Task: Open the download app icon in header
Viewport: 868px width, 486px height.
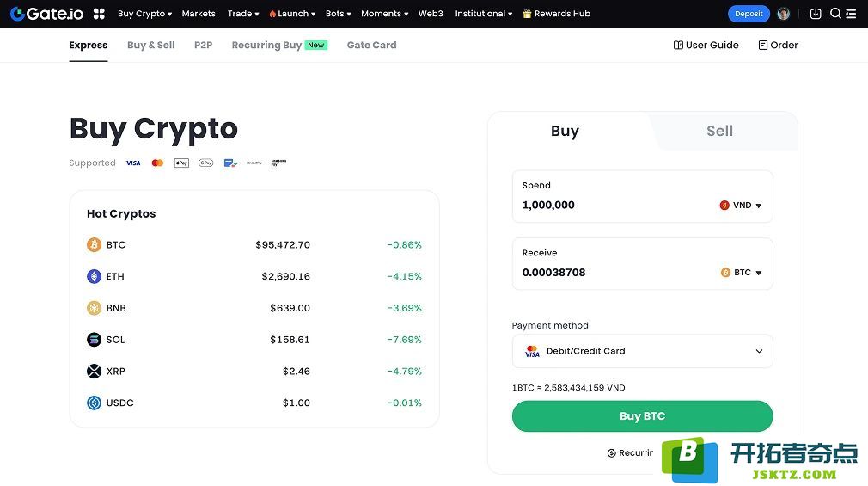Action: (x=816, y=14)
